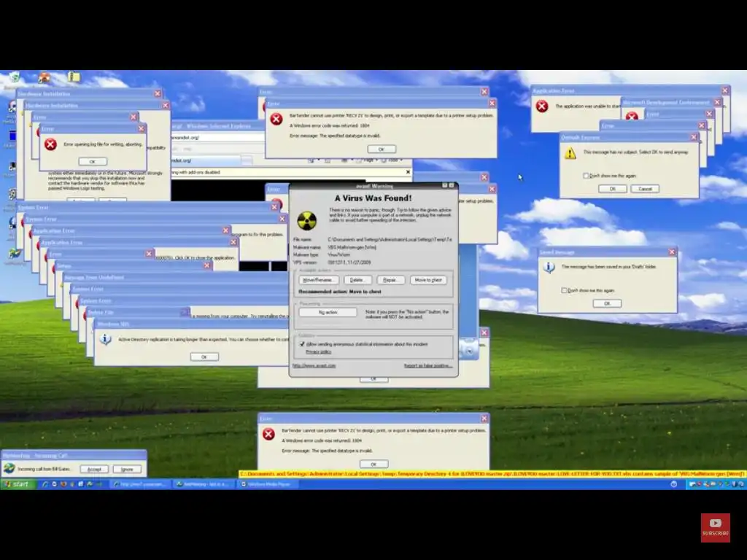
Task: Switch to the Internet Explorer taskbar button
Action: tap(139, 484)
